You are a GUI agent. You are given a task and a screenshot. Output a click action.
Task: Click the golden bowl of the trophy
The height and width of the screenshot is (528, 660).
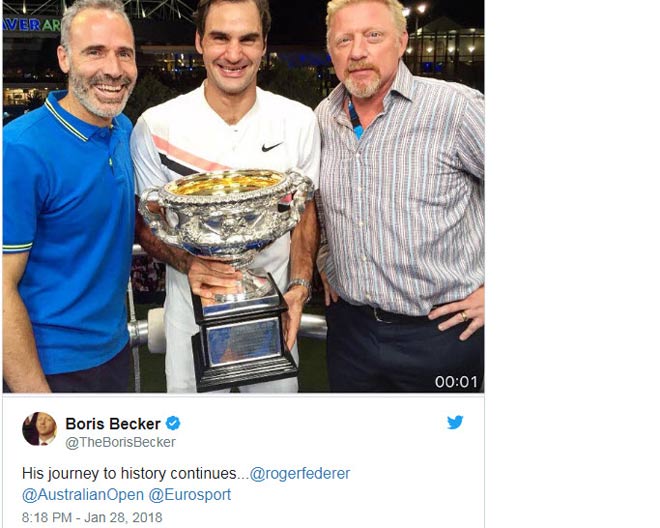click(x=226, y=184)
